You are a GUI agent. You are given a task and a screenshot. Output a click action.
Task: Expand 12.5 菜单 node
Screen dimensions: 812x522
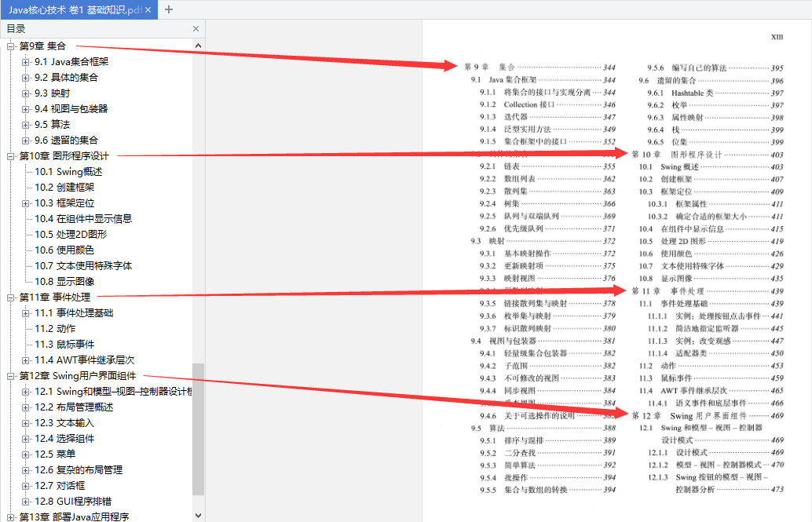[x=25, y=454]
